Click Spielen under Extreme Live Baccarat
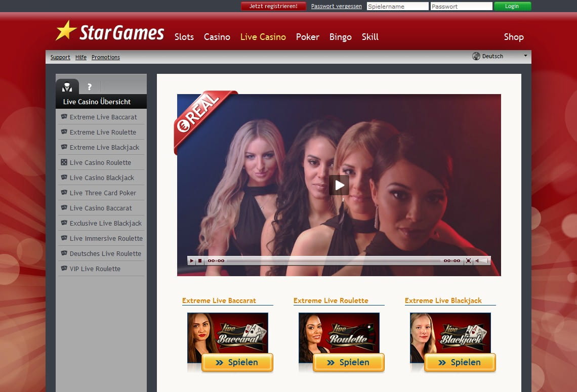This screenshot has height=392, width=577. click(x=237, y=362)
